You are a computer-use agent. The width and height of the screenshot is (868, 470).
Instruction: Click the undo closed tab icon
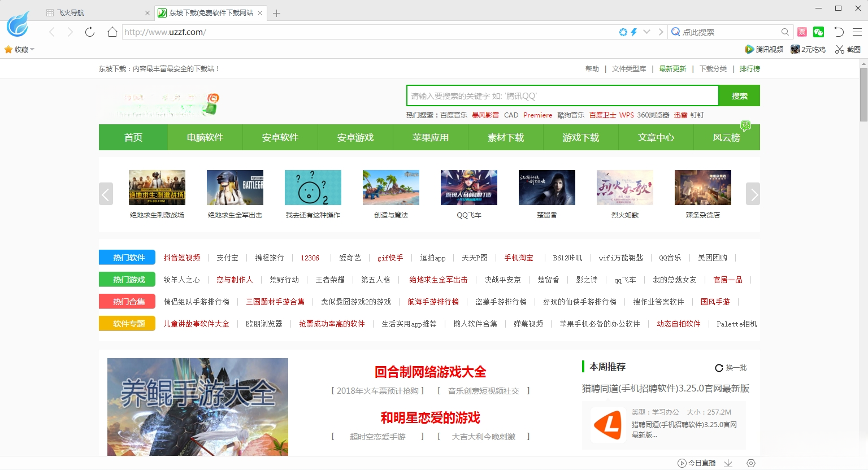click(x=839, y=32)
